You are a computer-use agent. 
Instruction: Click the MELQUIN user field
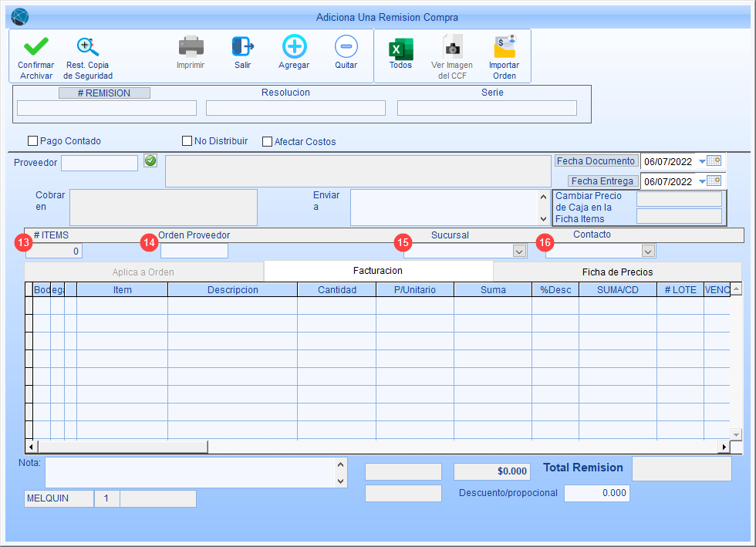pyautogui.click(x=59, y=498)
